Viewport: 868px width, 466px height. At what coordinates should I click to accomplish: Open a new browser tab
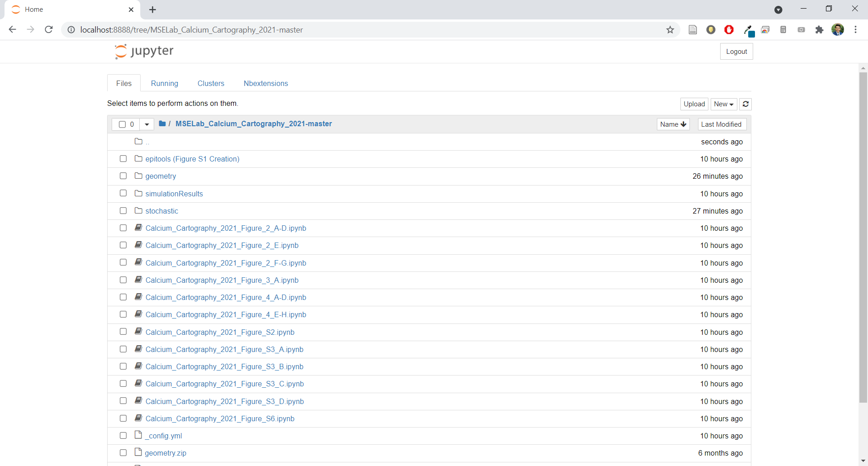pos(153,10)
